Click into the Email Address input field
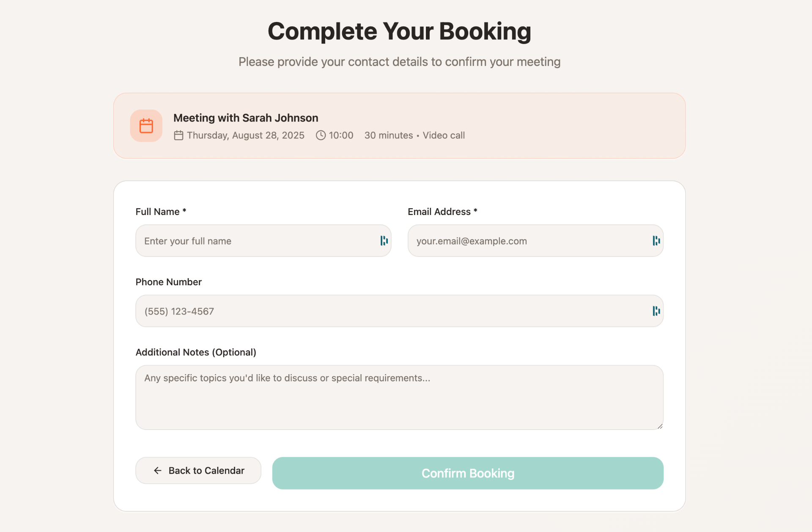 tap(524, 241)
